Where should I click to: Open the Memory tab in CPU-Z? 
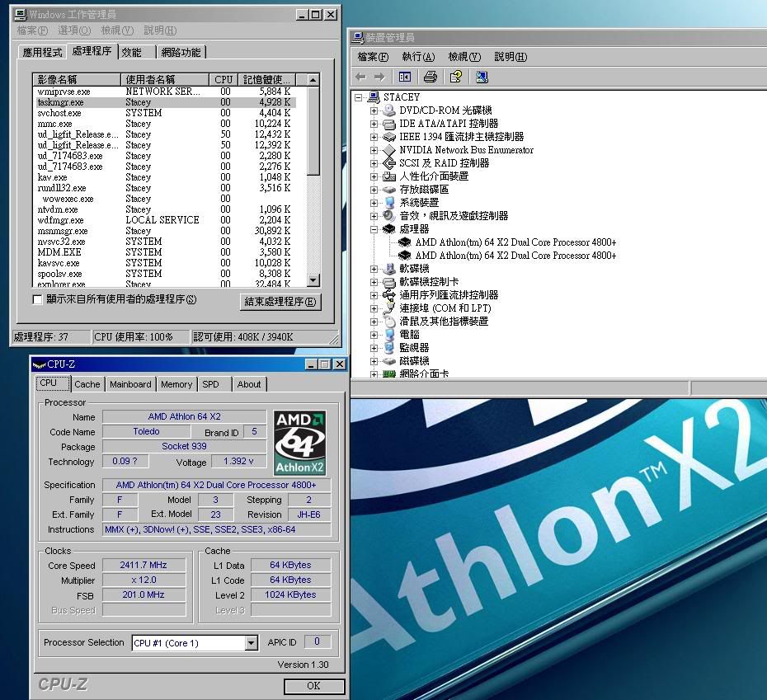click(176, 384)
